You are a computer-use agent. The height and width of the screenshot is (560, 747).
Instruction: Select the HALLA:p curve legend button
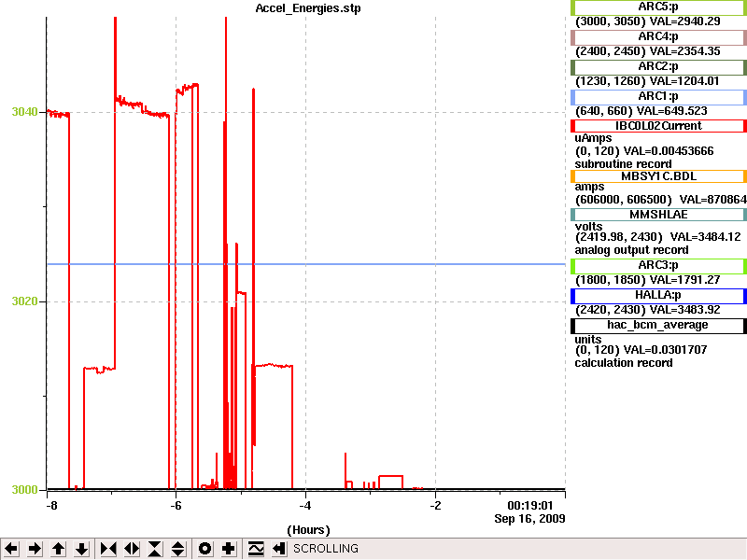point(658,296)
